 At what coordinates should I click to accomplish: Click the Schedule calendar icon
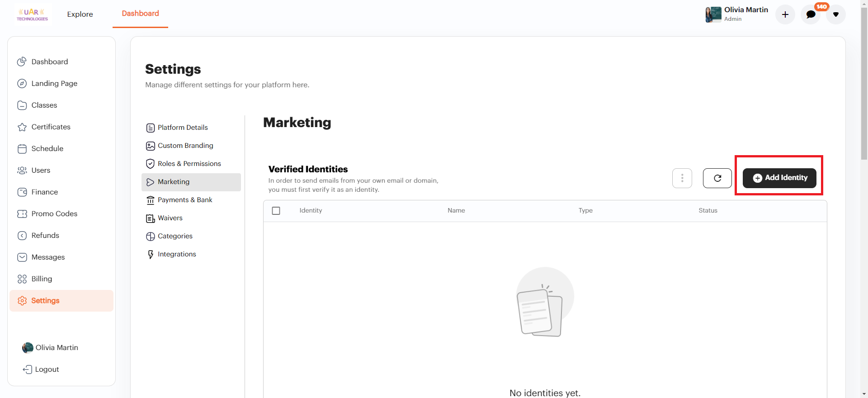(22, 148)
